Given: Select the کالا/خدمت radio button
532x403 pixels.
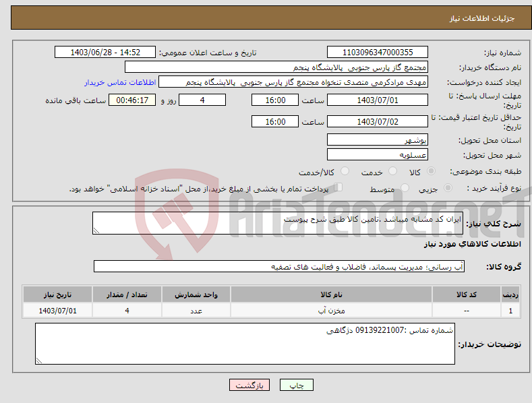Looking at the screenshot, I should 345,171.
